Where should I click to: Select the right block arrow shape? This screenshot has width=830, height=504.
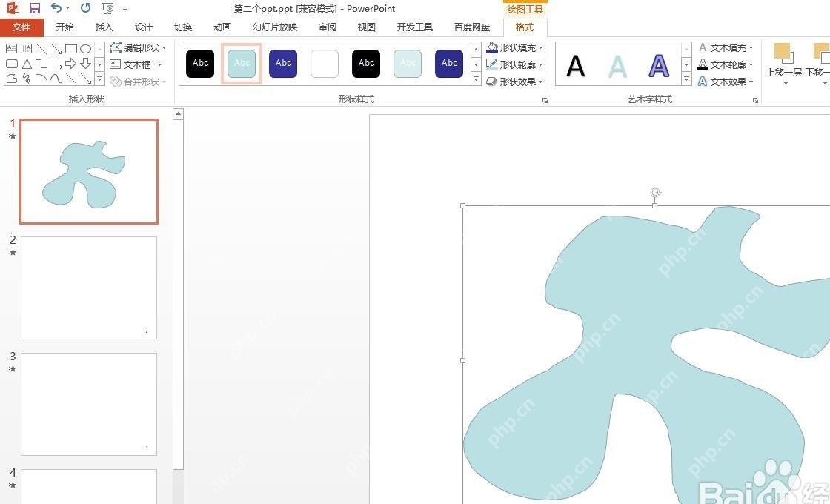[x=71, y=64]
